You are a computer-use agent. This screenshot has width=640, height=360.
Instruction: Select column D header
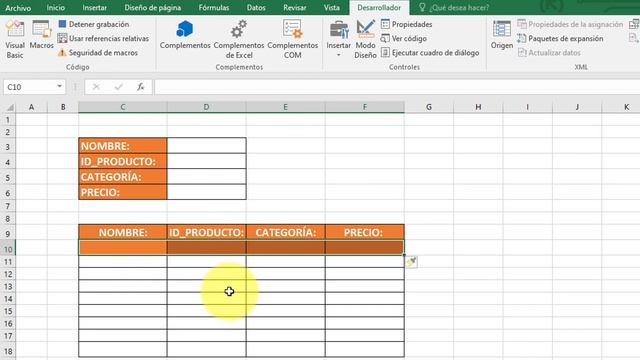pyautogui.click(x=207, y=107)
